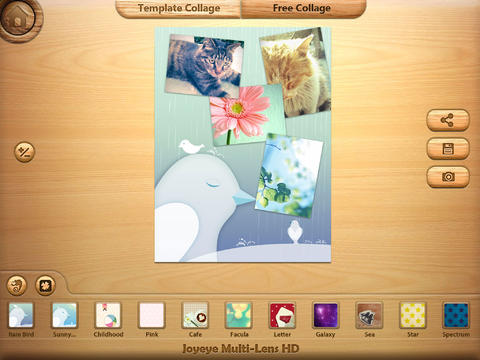The image size is (480, 360).
Task: Select the Letter background
Action: click(282, 315)
